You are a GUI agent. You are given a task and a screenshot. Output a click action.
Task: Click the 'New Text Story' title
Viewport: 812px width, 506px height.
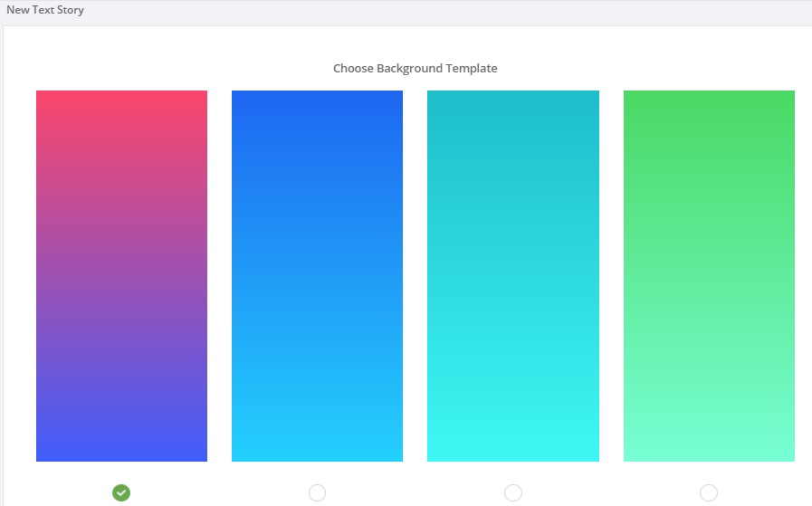pos(45,10)
